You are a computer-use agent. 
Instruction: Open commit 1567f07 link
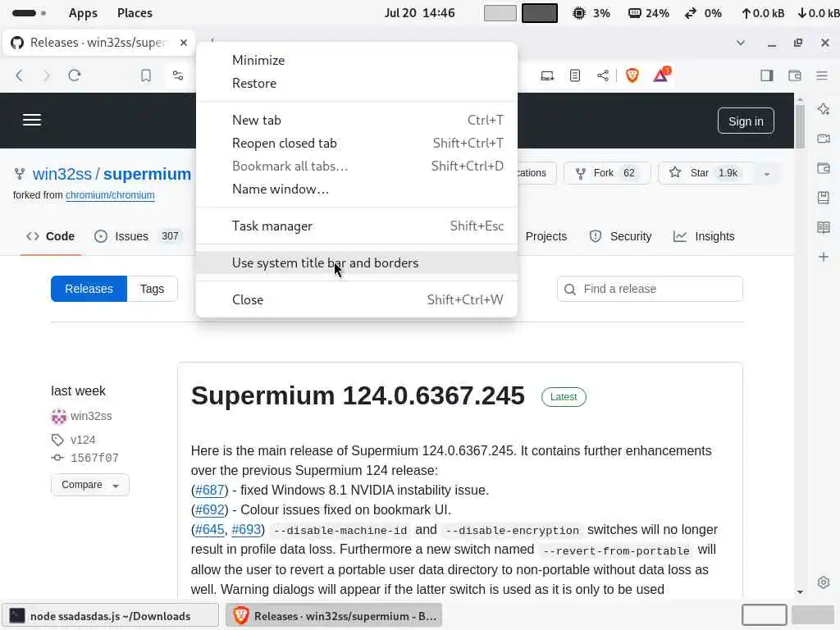(x=95, y=458)
